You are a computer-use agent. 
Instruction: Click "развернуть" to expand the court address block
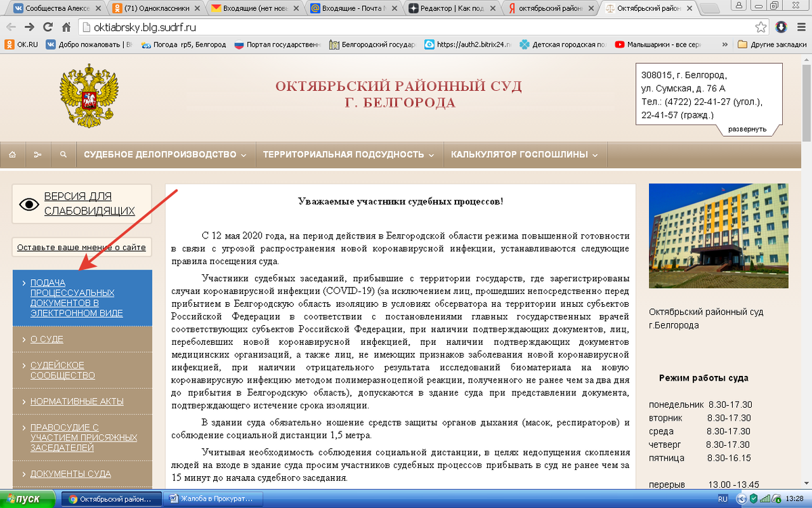tap(746, 129)
